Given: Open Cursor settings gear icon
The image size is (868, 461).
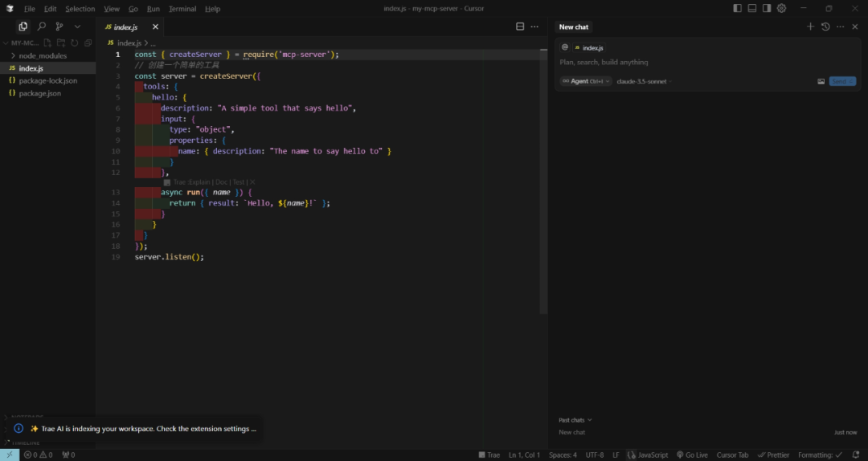Looking at the screenshot, I should [782, 8].
